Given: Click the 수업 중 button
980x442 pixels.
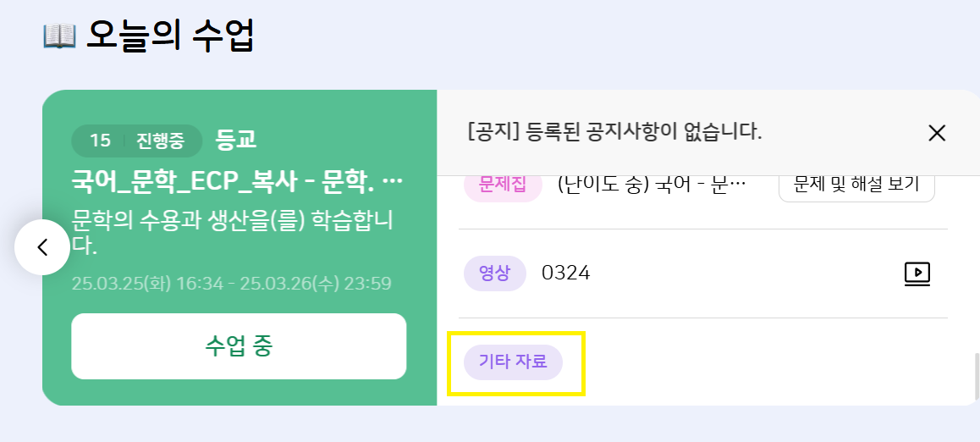Looking at the screenshot, I should (x=239, y=346).
